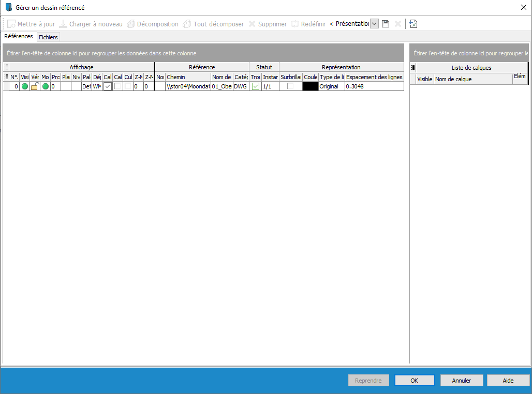This screenshot has height=394, width=532.
Task: Sort by the Instar column header
Action: tap(271, 77)
